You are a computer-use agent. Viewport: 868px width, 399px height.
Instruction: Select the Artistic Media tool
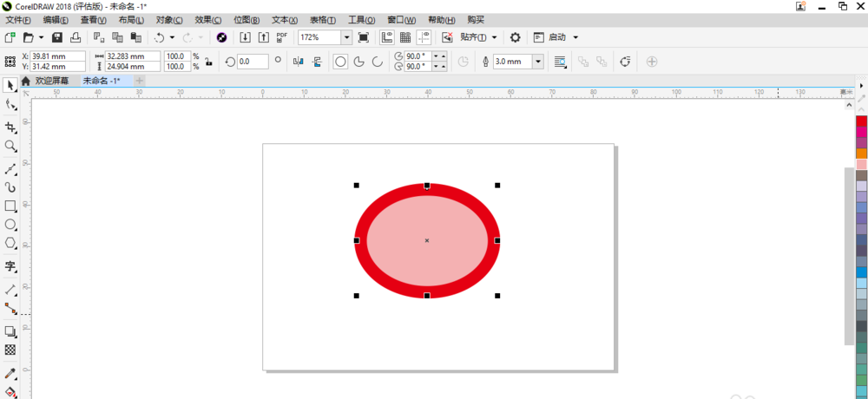[10, 187]
